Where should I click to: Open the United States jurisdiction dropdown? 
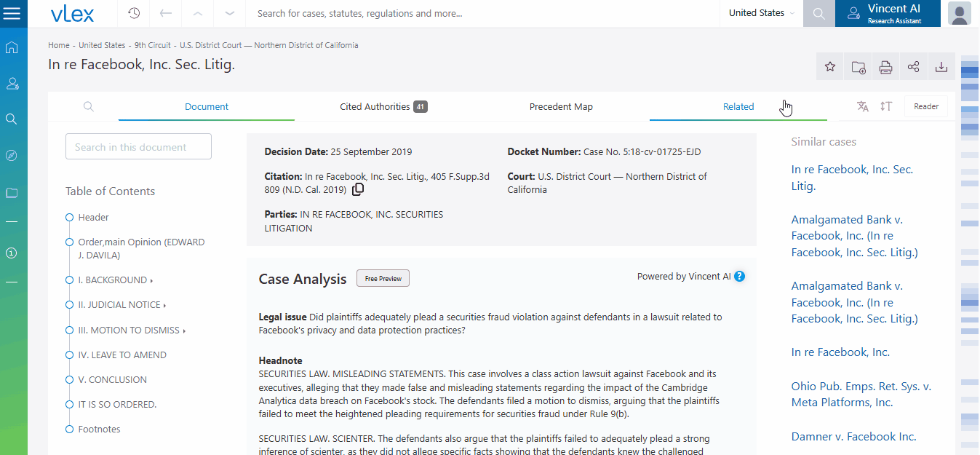[x=761, y=13]
